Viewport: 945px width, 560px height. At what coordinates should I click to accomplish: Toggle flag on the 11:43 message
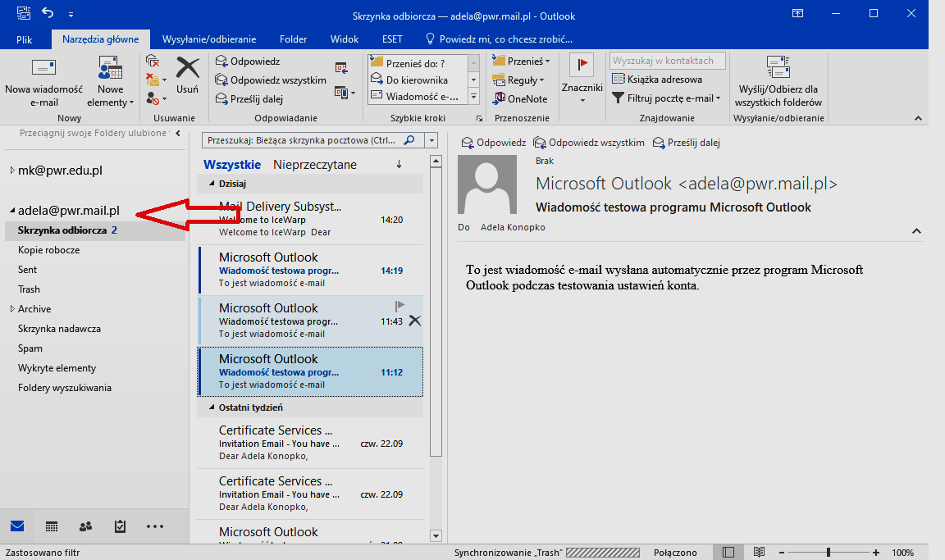coord(399,306)
